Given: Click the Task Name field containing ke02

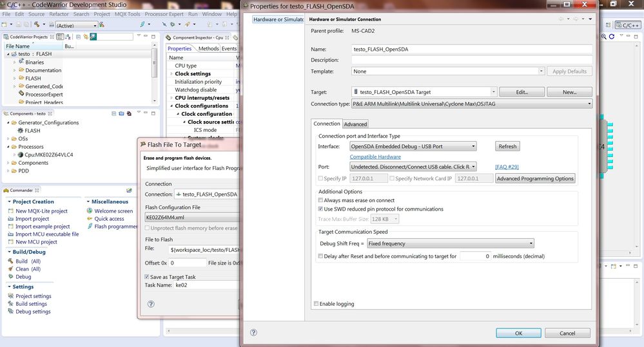Looking at the screenshot, I should [206, 285].
